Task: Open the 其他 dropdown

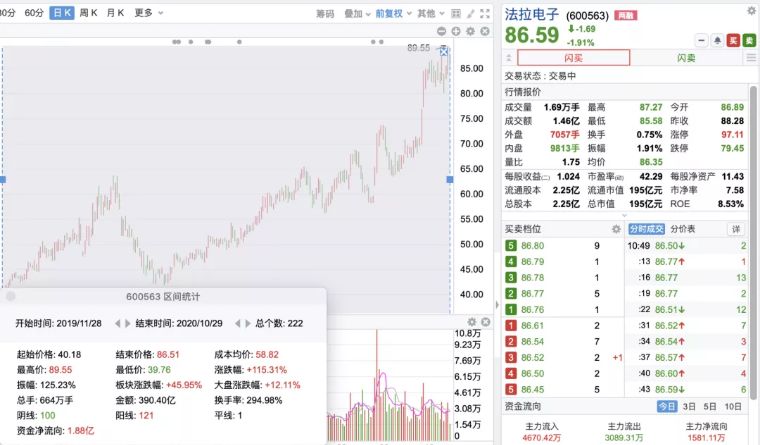Action: coord(431,14)
